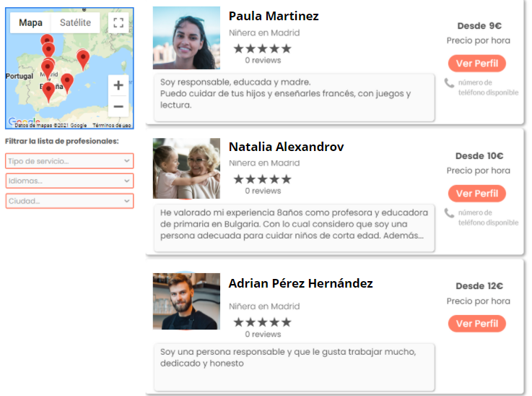Image resolution: width=532 pixels, height=396 pixels.
Task: Click the southernmost map pin in Spain
Action: pos(49,92)
